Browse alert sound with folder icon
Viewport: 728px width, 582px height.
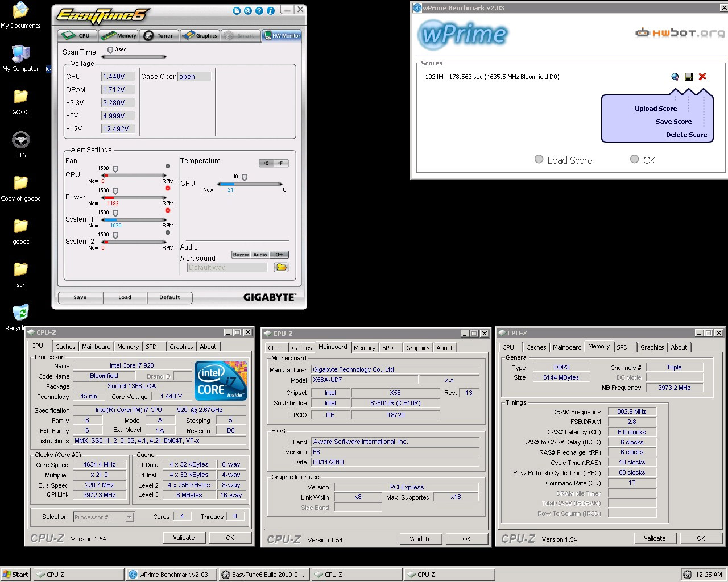pos(282,267)
